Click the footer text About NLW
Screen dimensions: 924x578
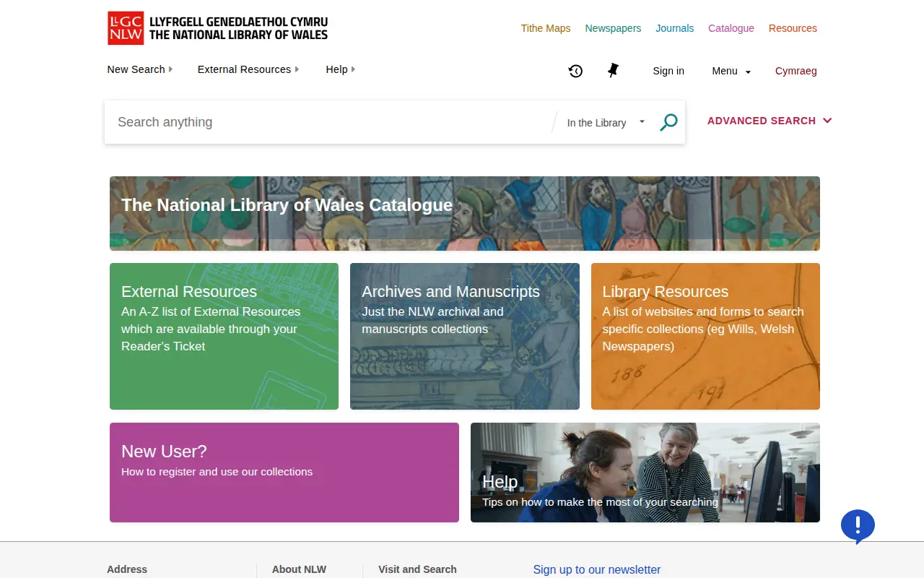tap(300, 569)
